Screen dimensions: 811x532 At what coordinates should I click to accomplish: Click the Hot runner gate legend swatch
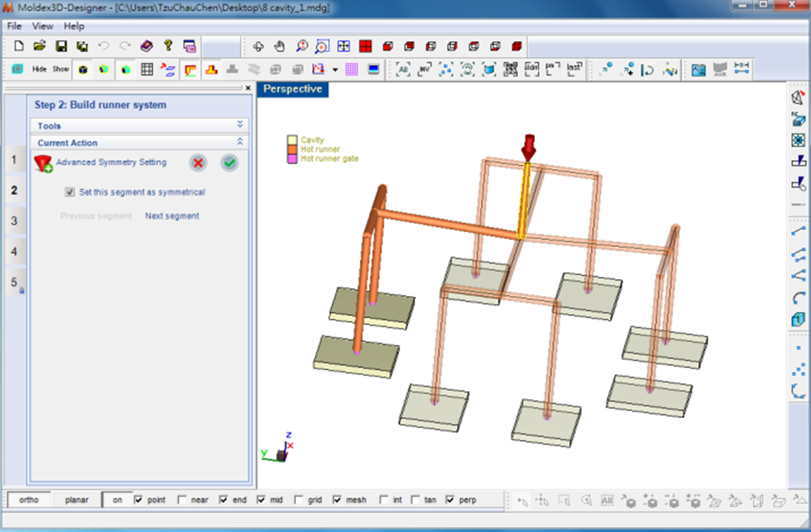point(292,159)
